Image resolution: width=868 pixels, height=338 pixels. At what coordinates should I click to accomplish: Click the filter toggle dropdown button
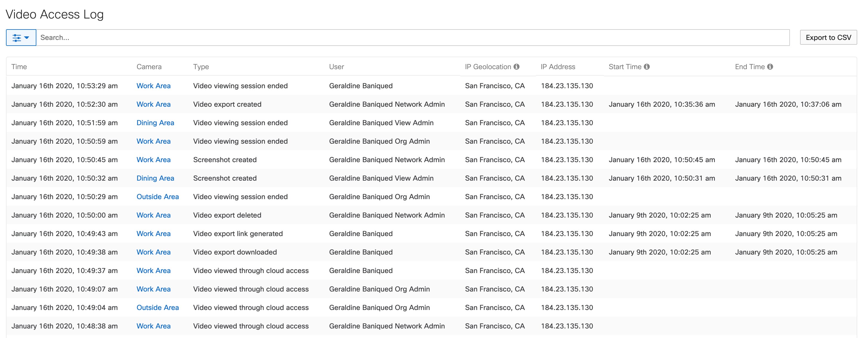tap(19, 37)
